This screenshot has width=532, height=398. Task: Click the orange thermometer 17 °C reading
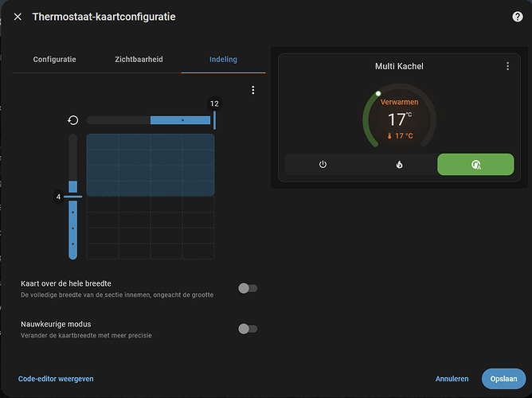tap(399, 136)
